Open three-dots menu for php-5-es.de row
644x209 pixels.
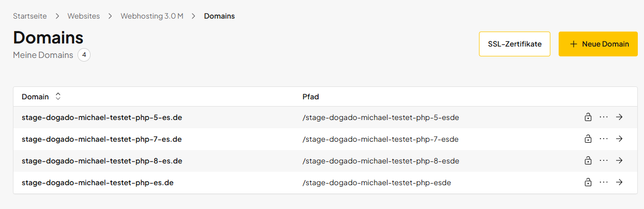604,117
